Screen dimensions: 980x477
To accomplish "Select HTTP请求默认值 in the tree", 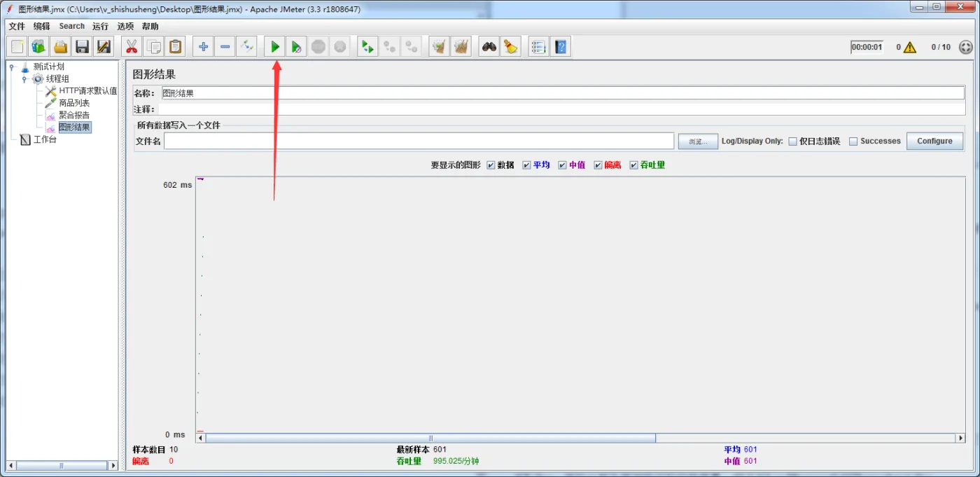I will [x=87, y=91].
